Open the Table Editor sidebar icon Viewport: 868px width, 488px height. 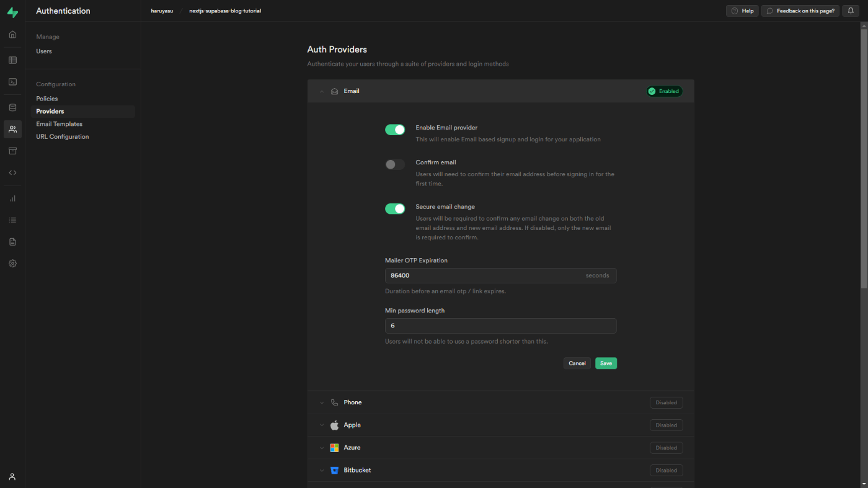pos(12,60)
